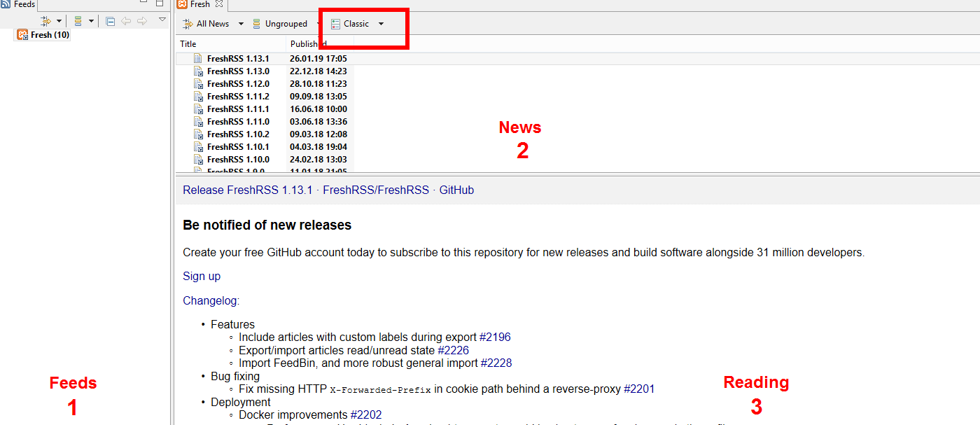Select the FreshRSS 1.13.0 news title
The width and height of the screenshot is (980, 425).
(238, 71)
